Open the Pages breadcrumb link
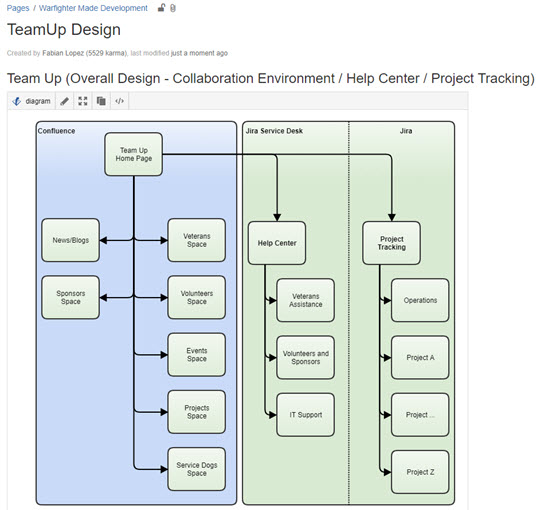Viewport: 540px width, 510px height. [18, 8]
